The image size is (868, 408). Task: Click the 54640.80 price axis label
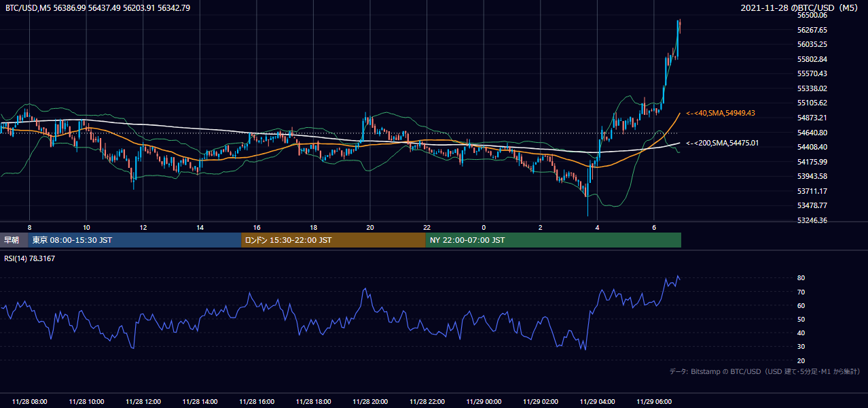[x=812, y=133]
